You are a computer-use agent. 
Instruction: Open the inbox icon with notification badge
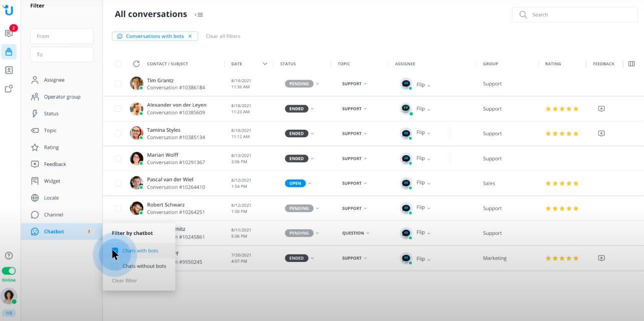pos(9,33)
